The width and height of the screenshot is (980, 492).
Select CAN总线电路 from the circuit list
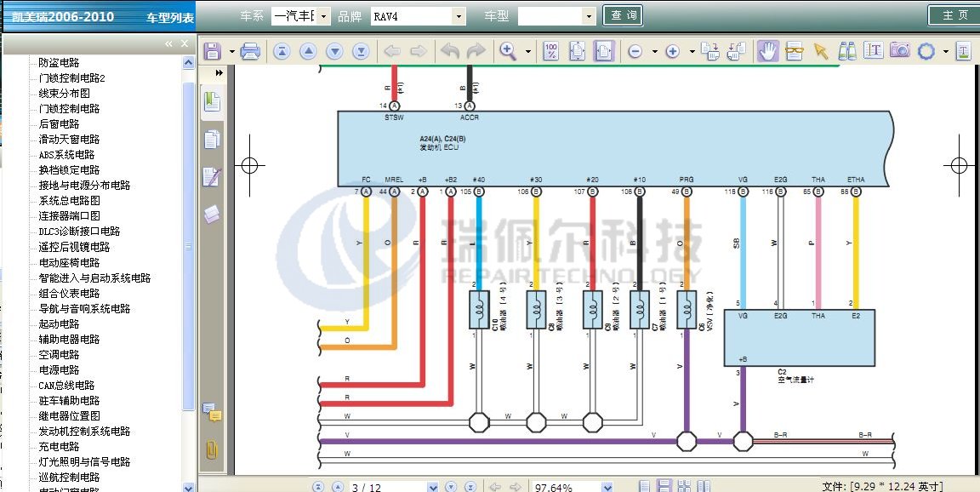(66, 386)
